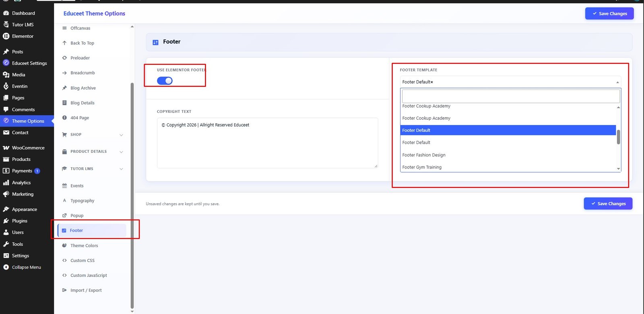Click the footer template search field

pyautogui.click(x=511, y=96)
